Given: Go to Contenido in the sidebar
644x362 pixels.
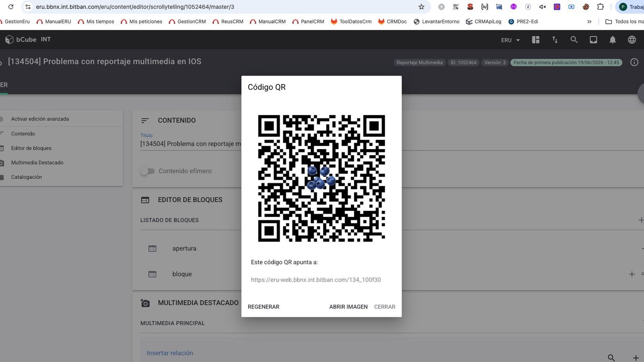Looking at the screenshot, I should 23,134.
